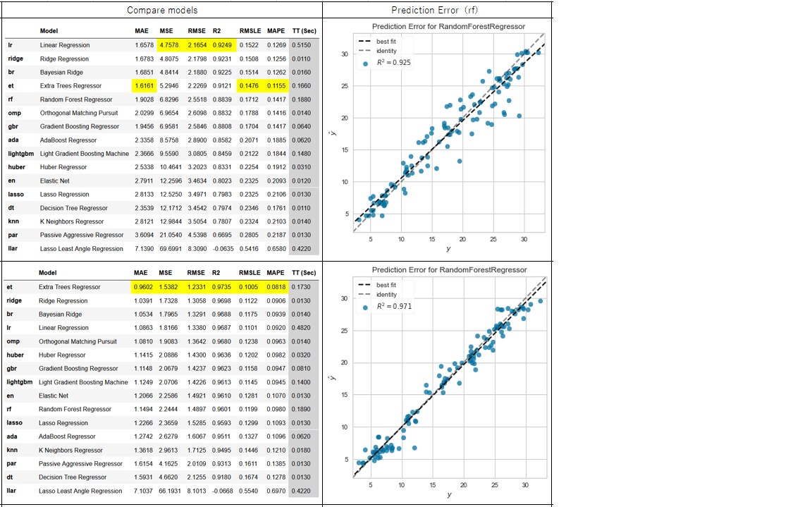The width and height of the screenshot is (812, 507).
Task: Select the highlighted RMSLE value 0.1476
Action: [x=249, y=86]
